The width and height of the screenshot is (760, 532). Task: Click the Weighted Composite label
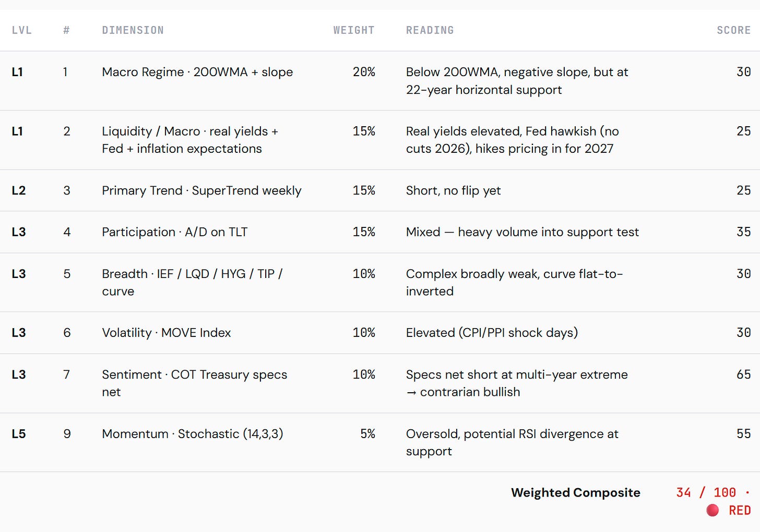point(575,493)
